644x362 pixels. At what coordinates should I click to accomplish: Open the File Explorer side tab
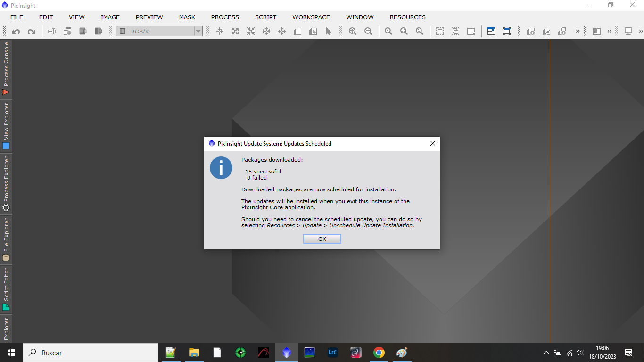click(6, 239)
